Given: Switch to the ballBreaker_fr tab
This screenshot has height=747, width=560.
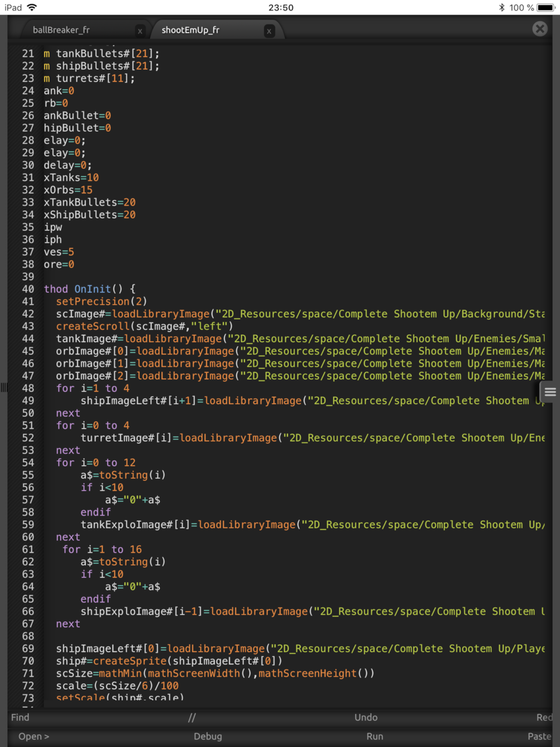Looking at the screenshot, I should click(x=62, y=30).
